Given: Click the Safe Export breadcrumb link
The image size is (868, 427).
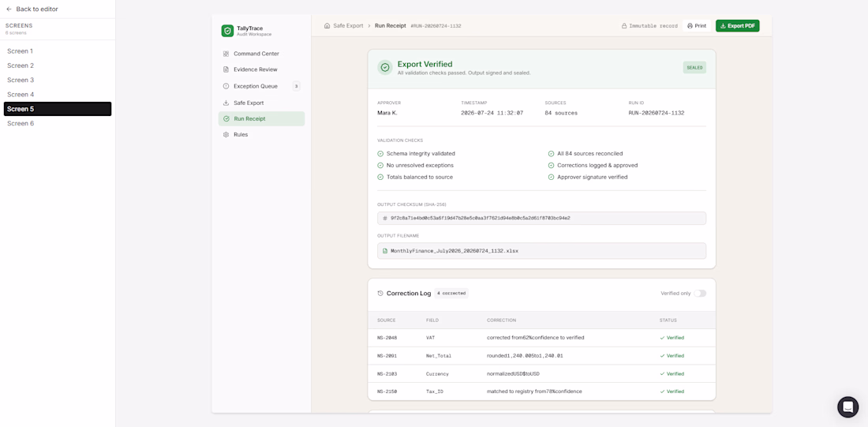Looking at the screenshot, I should coord(348,26).
